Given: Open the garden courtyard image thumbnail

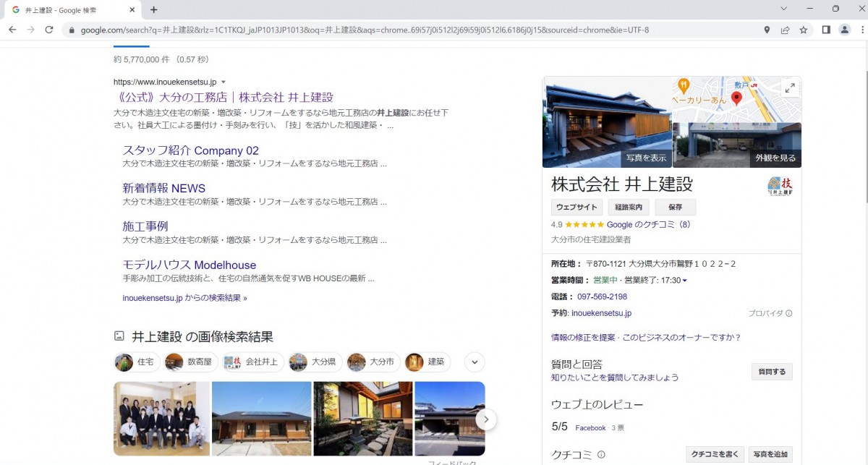Looking at the screenshot, I should pyautogui.click(x=363, y=419).
